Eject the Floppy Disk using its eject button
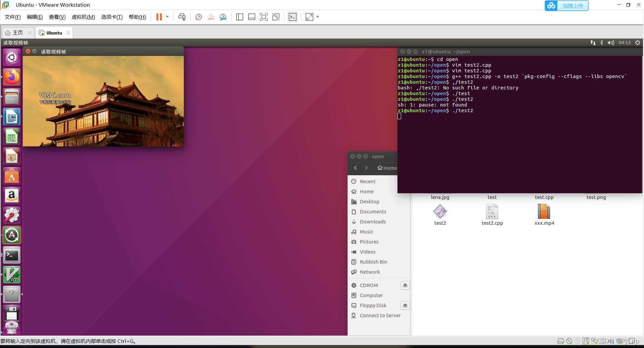The width and height of the screenshot is (644, 348). [405, 305]
